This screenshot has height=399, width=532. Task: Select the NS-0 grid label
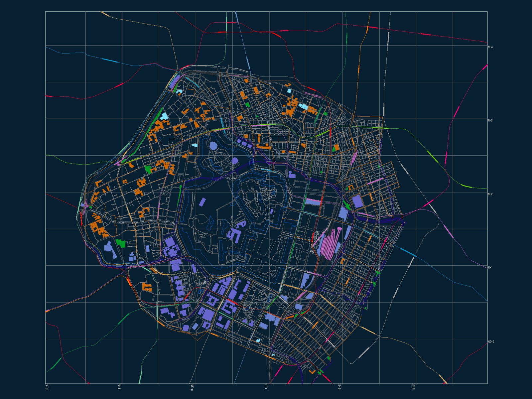[491, 342]
